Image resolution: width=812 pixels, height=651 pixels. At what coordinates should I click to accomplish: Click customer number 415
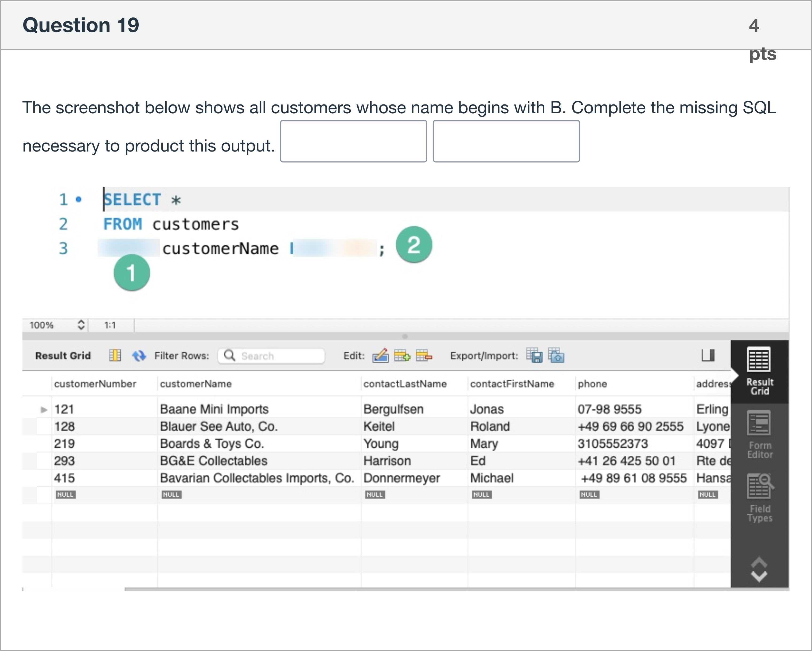click(x=64, y=478)
